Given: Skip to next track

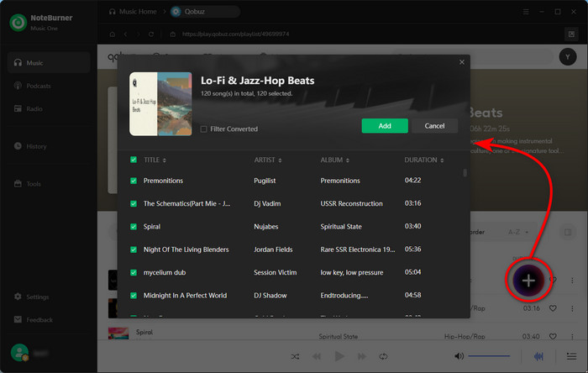Looking at the screenshot, I should point(361,356).
